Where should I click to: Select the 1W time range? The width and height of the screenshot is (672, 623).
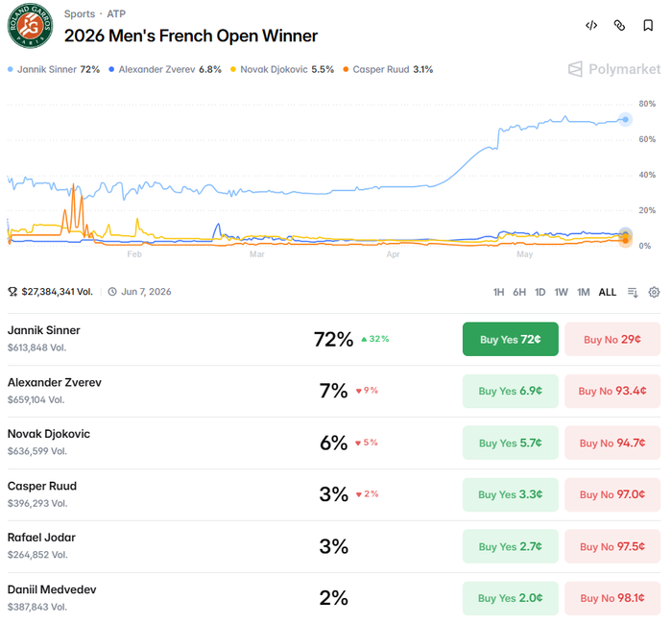[x=561, y=292]
